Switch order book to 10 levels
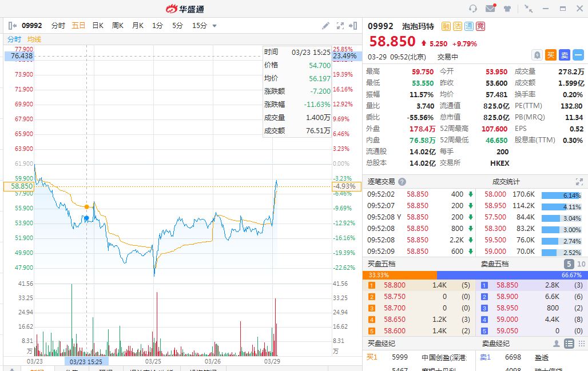Image resolution: width=588 pixels, height=371 pixels. pos(581,264)
